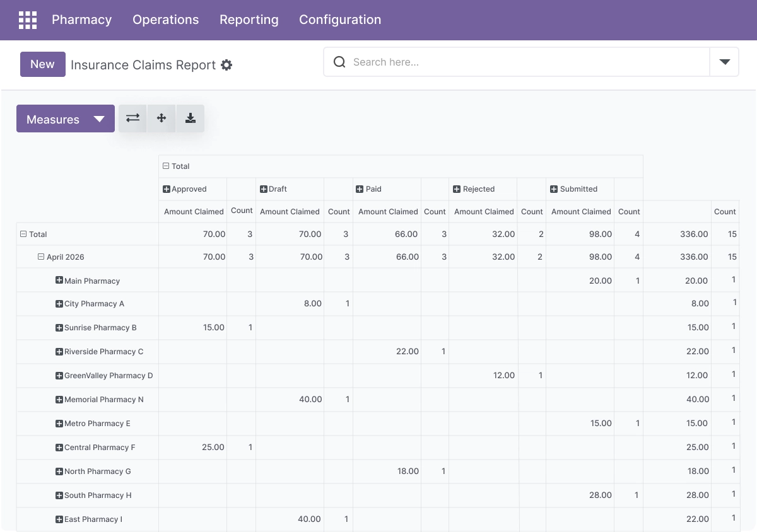The width and height of the screenshot is (757, 532).
Task: Open the Reporting menu
Action: [x=249, y=20]
